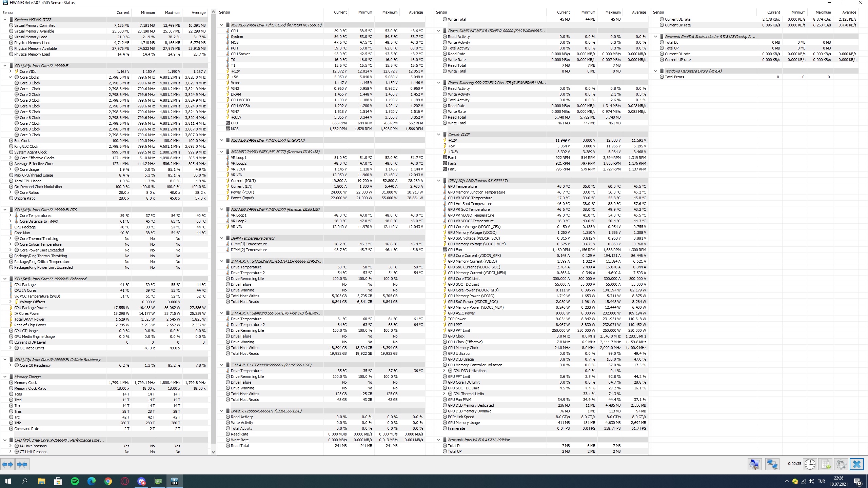The height and width of the screenshot is (488, 868).
Task: Select the CPU Package Power row
Action: (x=104, y=308)
